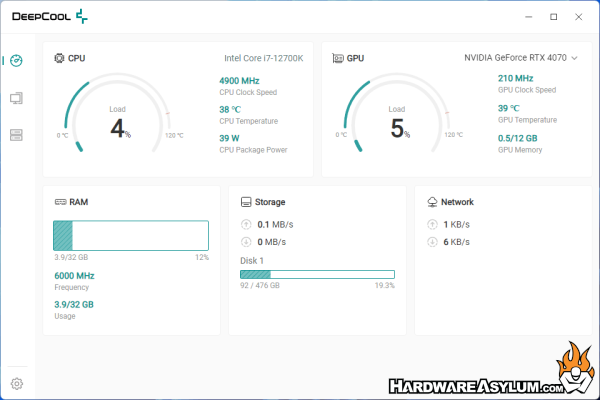Image resolution: width=600 pixels, height=400 pixels.
Task: Click the RAM module icon
Action: point(60,201)
